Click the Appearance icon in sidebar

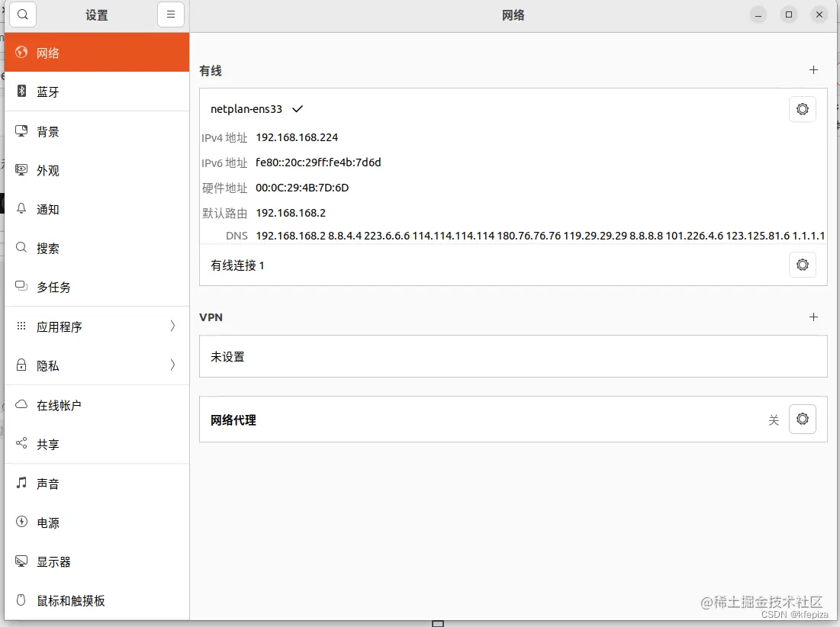[21, 170]
